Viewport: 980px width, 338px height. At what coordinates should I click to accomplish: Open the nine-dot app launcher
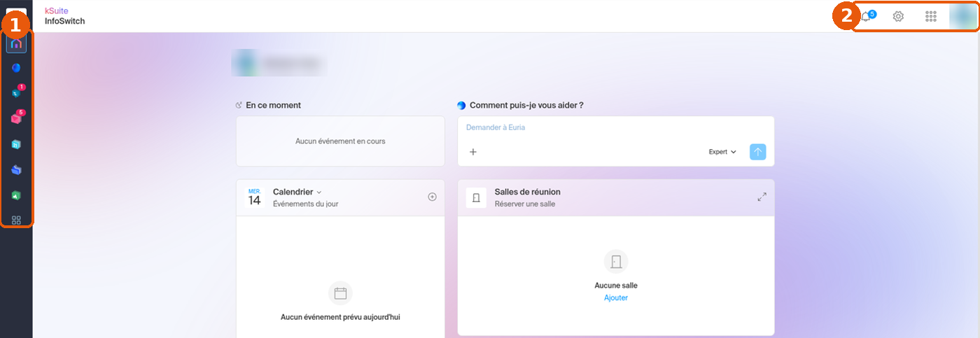931,16
